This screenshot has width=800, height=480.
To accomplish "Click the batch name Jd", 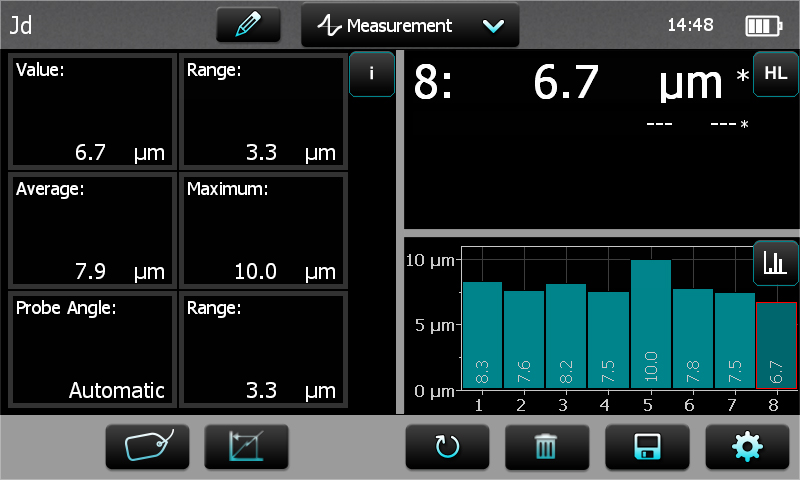I will pos(21,26).
